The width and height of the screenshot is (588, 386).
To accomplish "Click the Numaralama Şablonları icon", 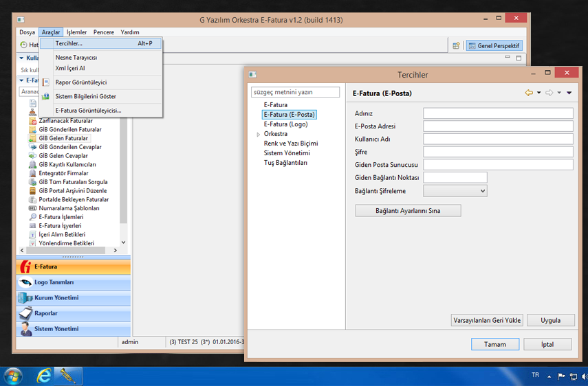I will pyautogui.click(x=32, y=208).
